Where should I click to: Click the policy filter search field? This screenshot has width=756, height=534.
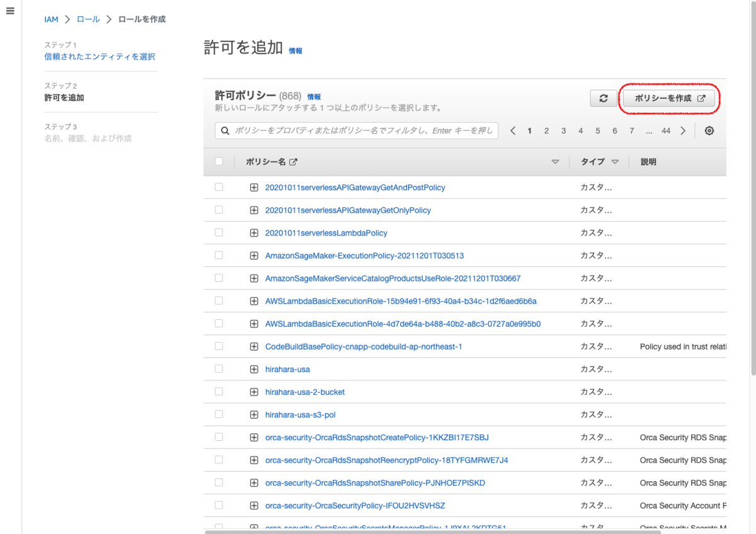click(x=353, y=130)
